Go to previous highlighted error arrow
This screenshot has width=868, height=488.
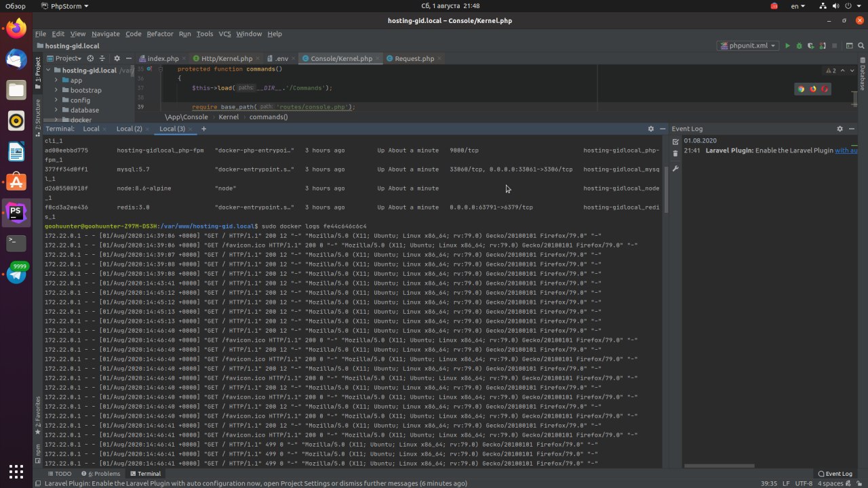pyautogui.click(x=843, y=70)
